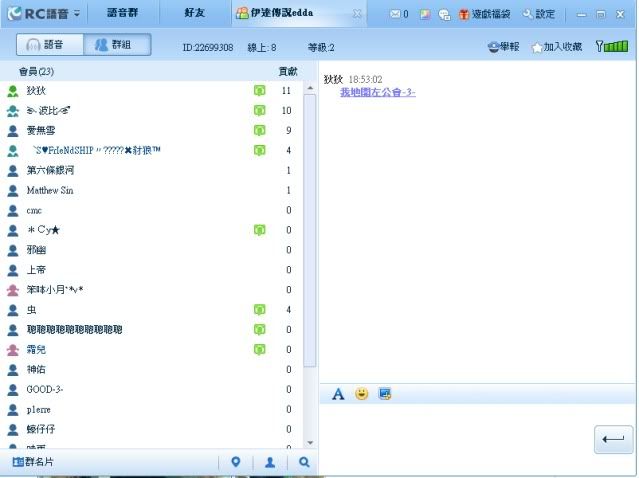Open member search magnifier icon
This screenshot has width=639, height=478.
coord(304,462)
